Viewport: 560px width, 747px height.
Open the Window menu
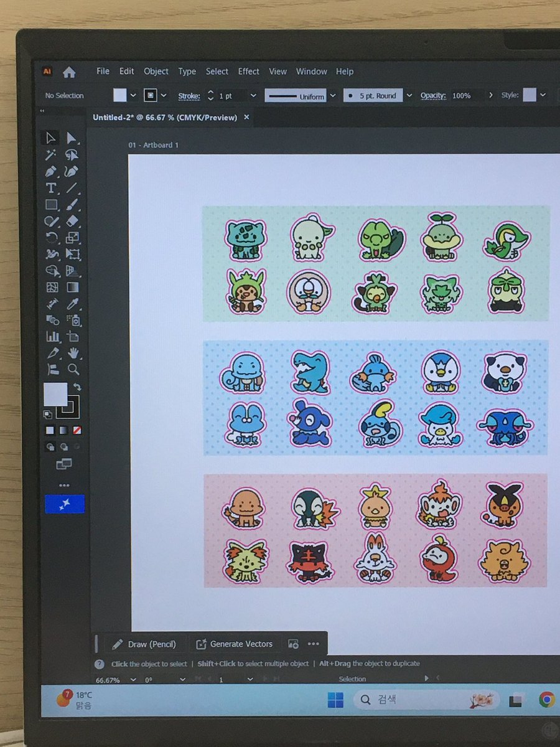pyautogui.click(x=312, y=72)
